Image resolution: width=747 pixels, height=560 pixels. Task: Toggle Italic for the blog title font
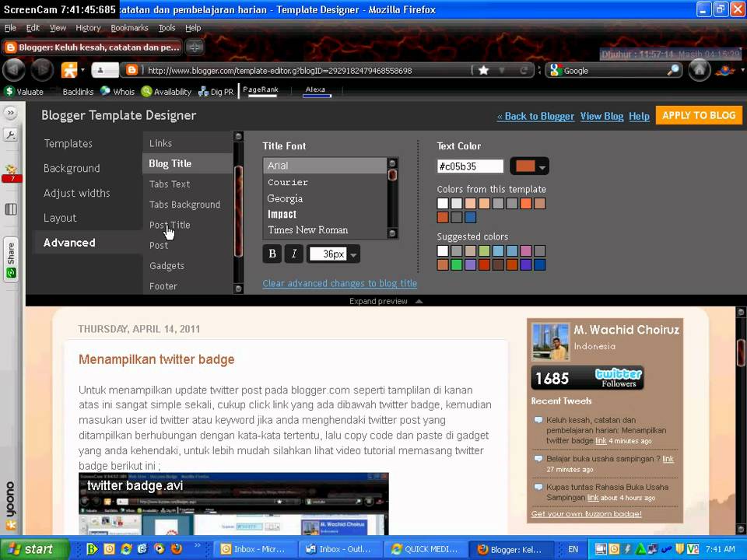(294, 254)
